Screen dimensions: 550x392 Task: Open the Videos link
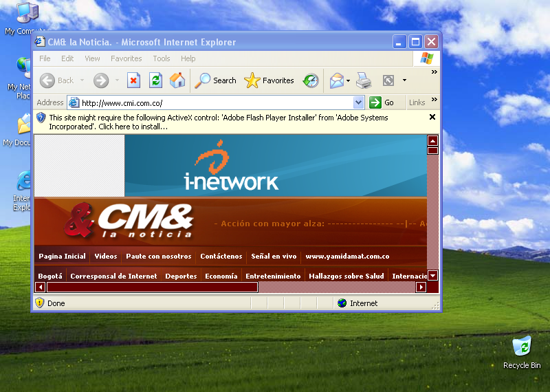click(x=106, y=257)
